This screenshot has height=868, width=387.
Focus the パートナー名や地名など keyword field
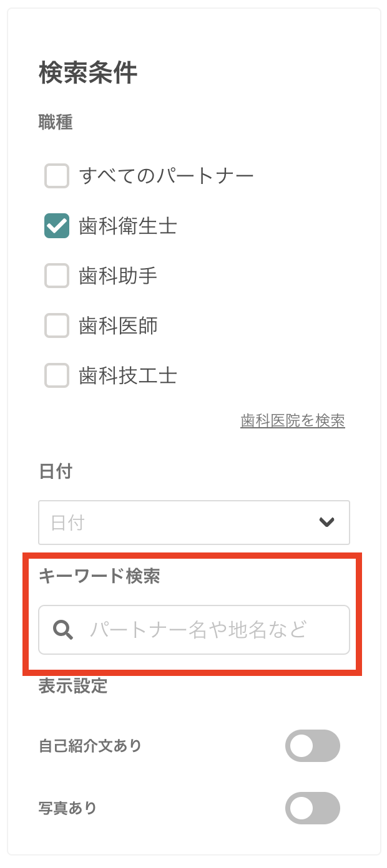pyautogui.click(x=206, y=630)
